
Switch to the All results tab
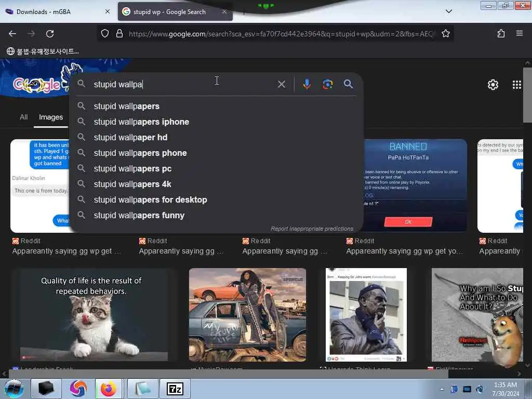23,117
